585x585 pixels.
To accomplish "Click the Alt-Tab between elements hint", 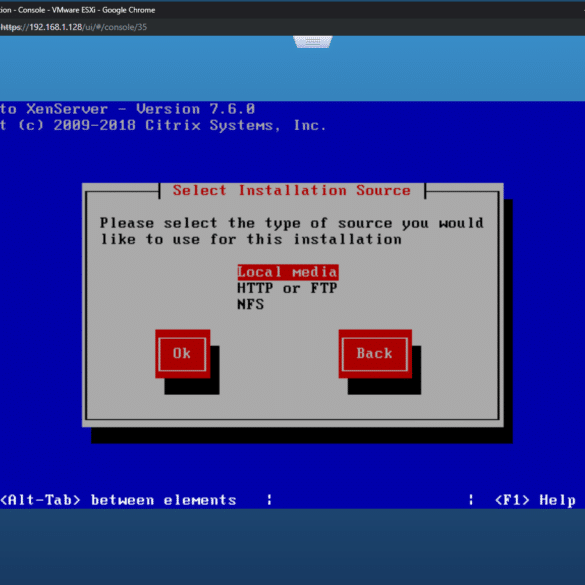I will [x=118, y=500].
